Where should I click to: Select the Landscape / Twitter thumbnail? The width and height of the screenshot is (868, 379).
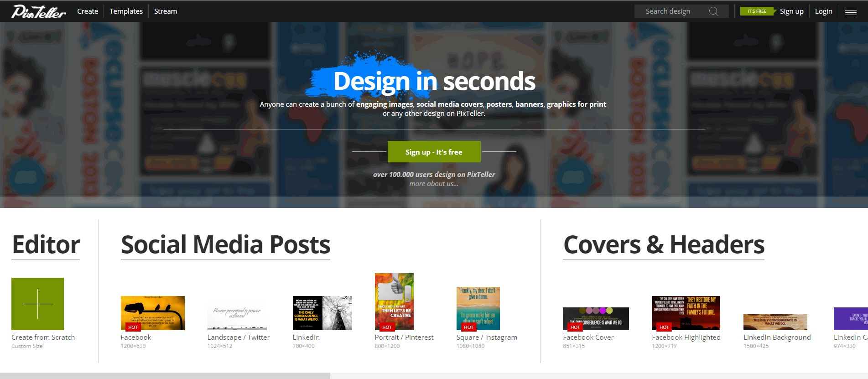click(x=237, y=315)
